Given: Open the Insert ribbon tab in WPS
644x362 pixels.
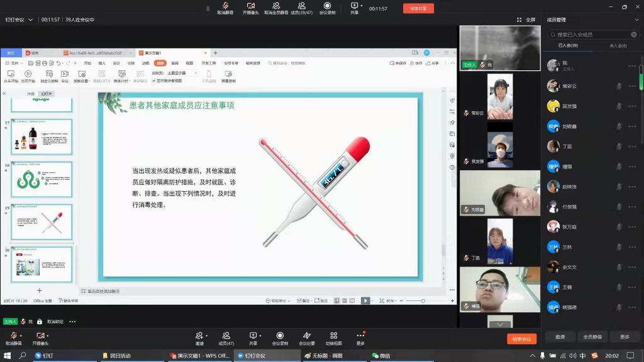Looking at the screenshot, I should pyautogui.click(x=101, y=63).
